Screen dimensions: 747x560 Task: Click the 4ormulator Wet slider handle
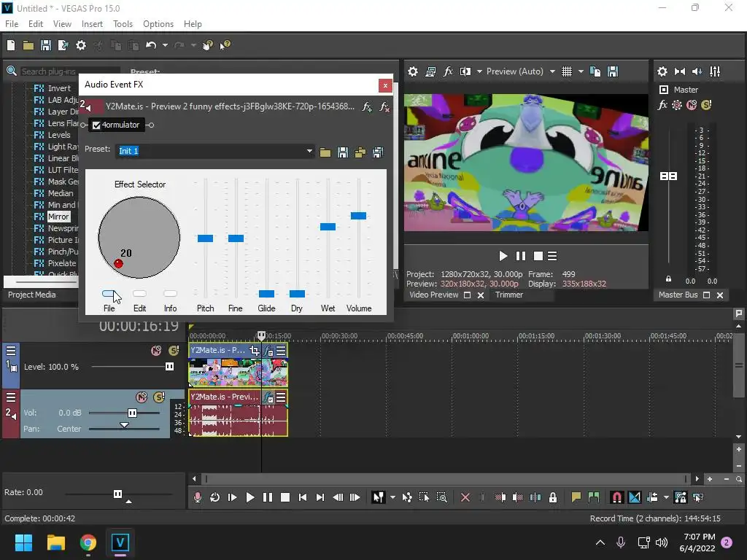point(328,227)
